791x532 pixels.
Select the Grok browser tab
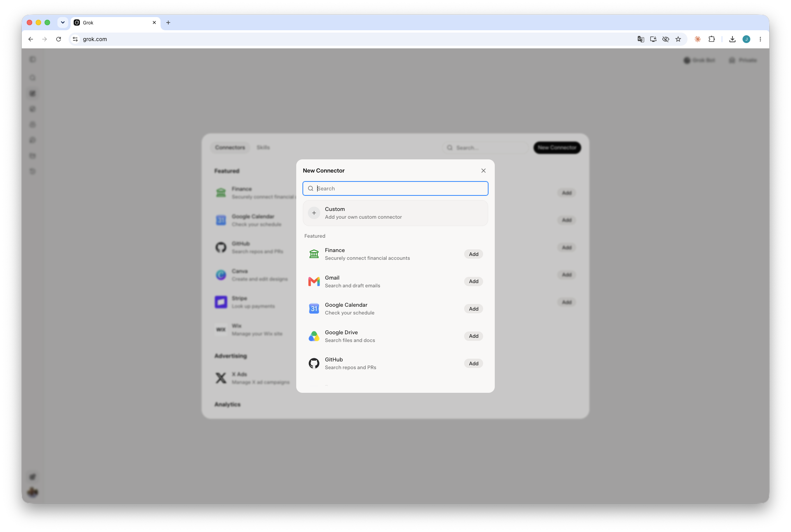115,22
